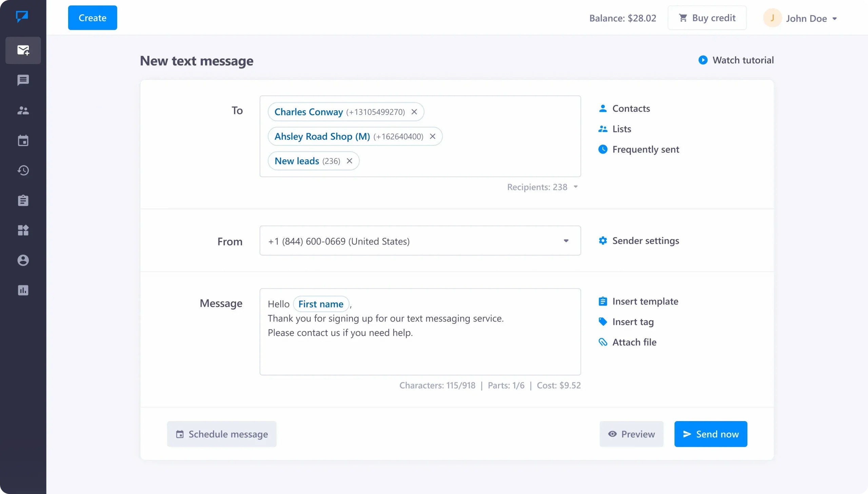This screenshot has width=868, height=494.
Task: Open the conversations list icon
Action: pos(23,80)
